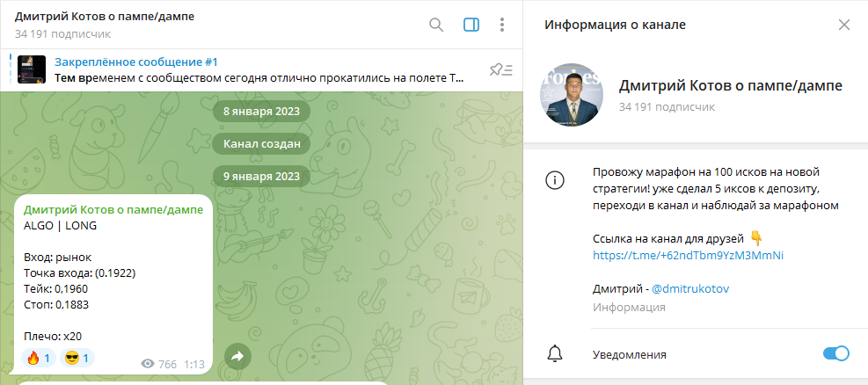Image resolution: width=868 pixels, height=385 pixels.
Task: Click the notifications bell icon
Action: tap(555, 354)
